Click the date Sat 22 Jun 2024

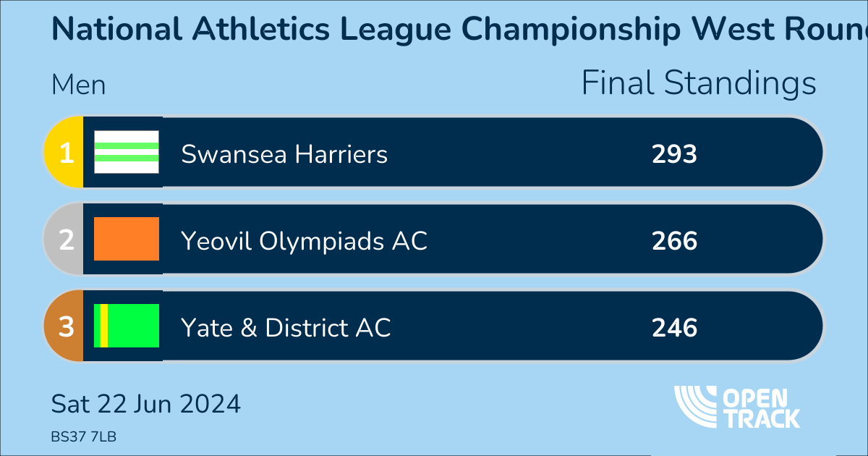145,403
